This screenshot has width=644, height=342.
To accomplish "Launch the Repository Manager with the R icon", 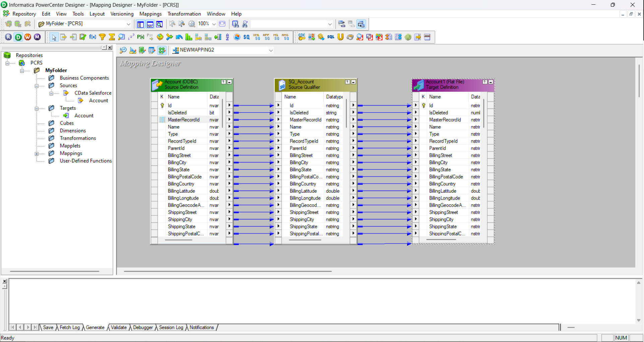I will click(8, 37).
